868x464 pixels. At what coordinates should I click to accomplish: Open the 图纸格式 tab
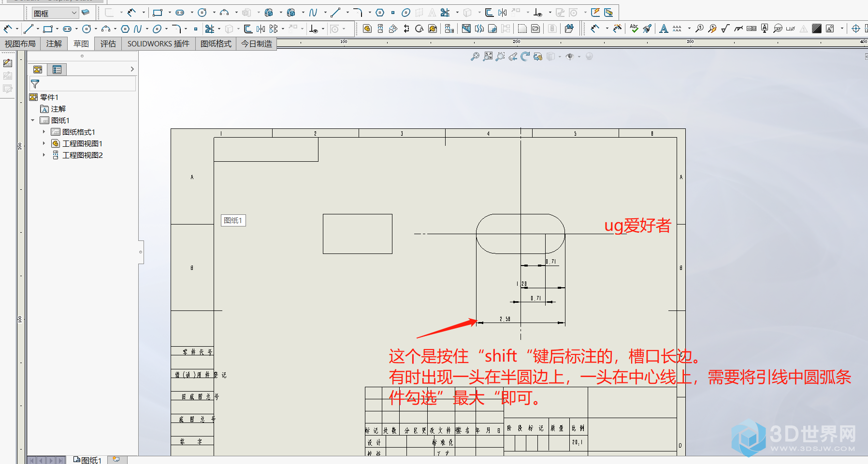click(216, 44)
